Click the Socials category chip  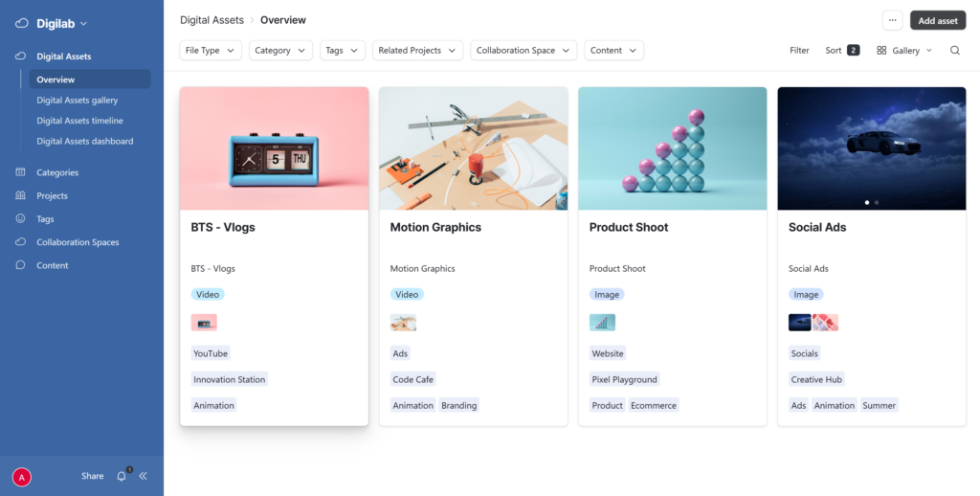[x=804, y=353]
